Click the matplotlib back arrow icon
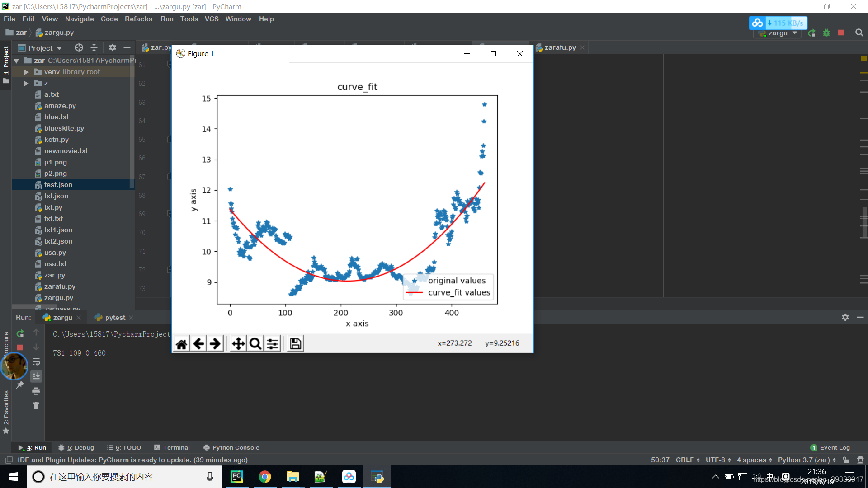 tap(198, 344)
